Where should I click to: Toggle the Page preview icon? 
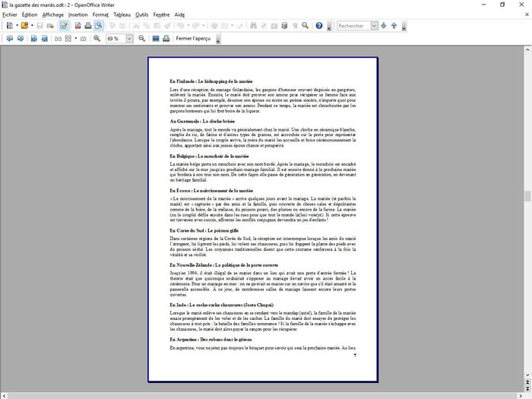pyautogui.click(x=99, y=25)
